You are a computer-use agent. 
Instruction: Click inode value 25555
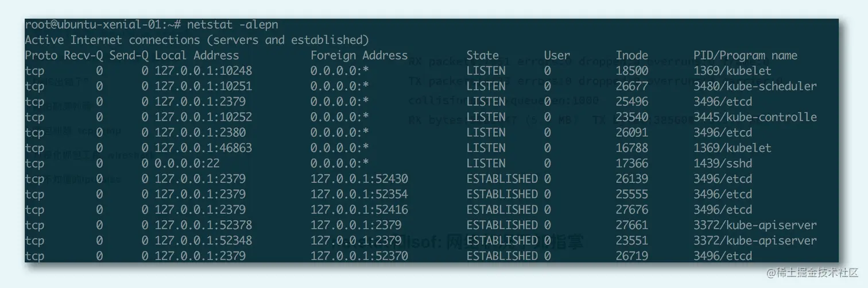click(632, 194)
